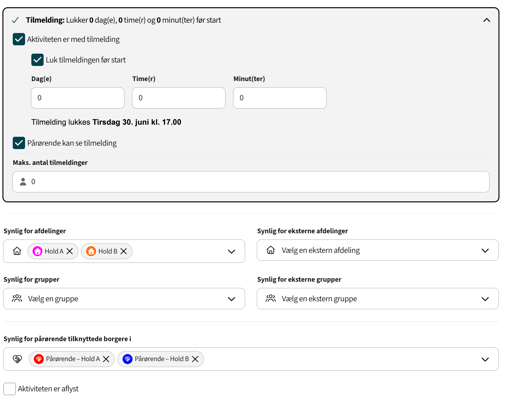
Task: Open Vælg en ekstern gruppe dropdown
Action: [x=377, y=299]
